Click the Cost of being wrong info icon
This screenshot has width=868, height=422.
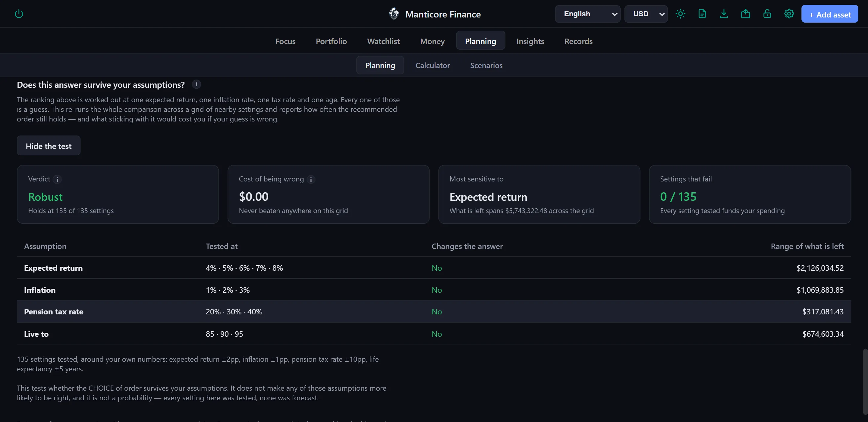click(x=311, y=179)
